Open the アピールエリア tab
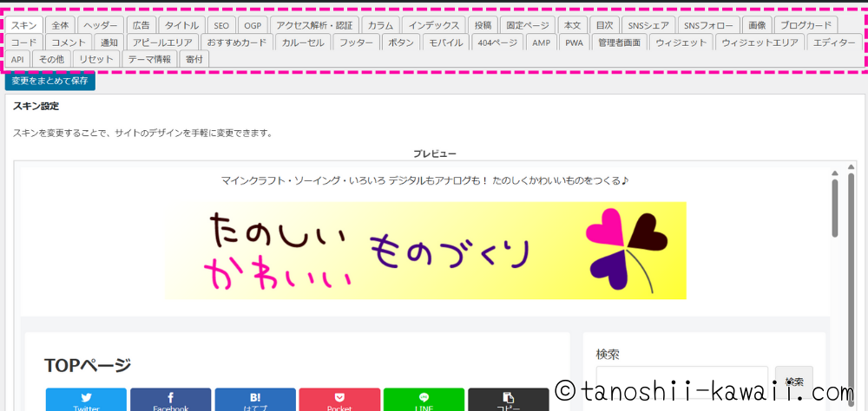Image resolution: width=868 pixels, height=411 pixels. (163, 42)
